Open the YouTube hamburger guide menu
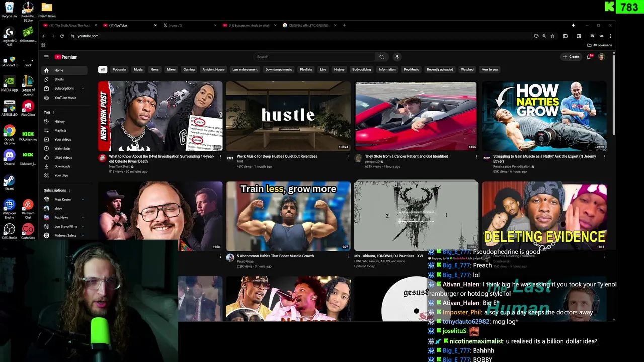644x362 pixels. pos(46,57)
